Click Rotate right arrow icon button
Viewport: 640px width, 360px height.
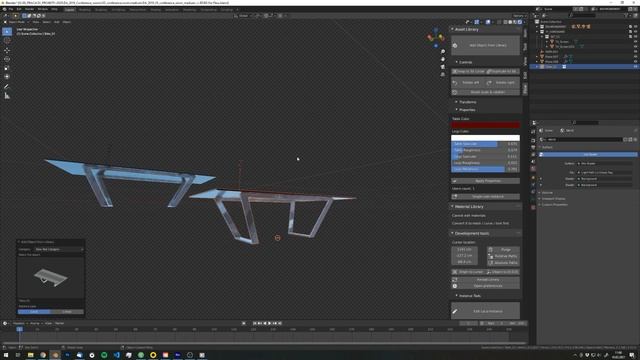click(x=502, y=83)
